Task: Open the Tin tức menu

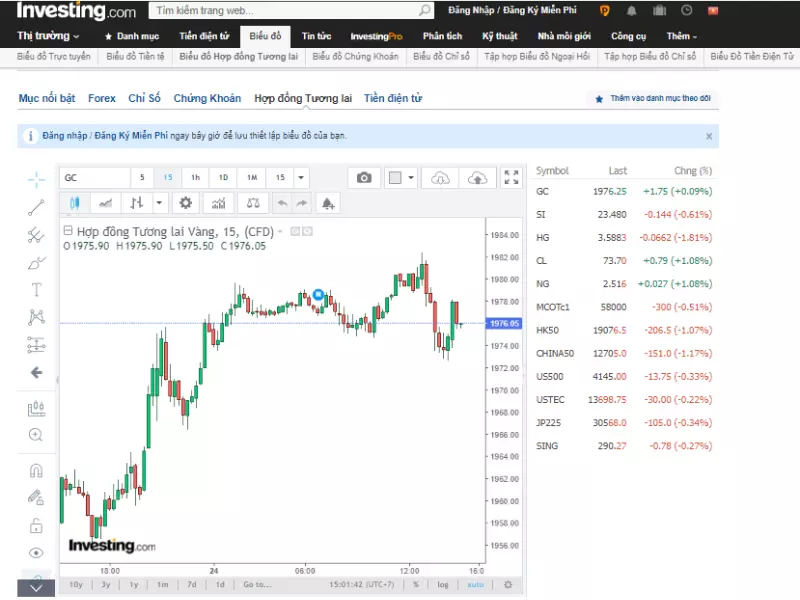Action: 316,36
